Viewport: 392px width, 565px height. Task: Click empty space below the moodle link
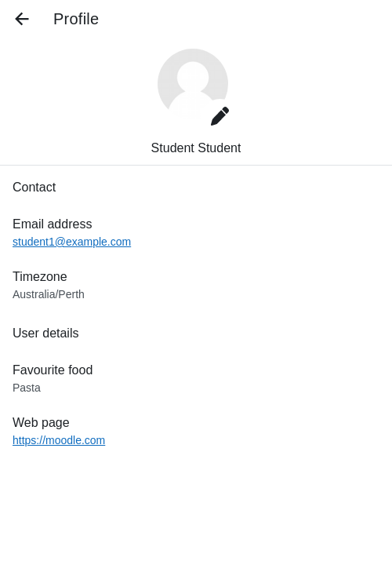pyautogui.click(x=196, y=505)
